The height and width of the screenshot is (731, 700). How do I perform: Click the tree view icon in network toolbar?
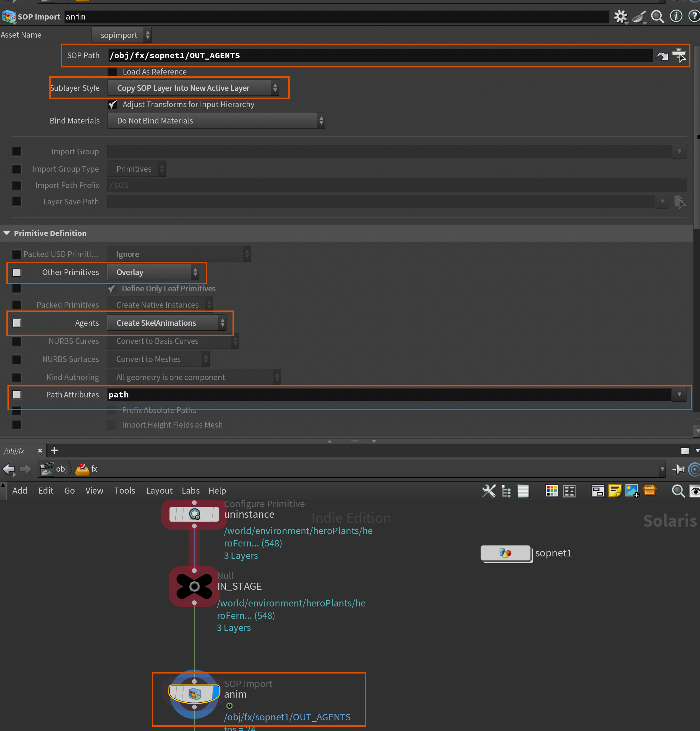tap(506, 491)
